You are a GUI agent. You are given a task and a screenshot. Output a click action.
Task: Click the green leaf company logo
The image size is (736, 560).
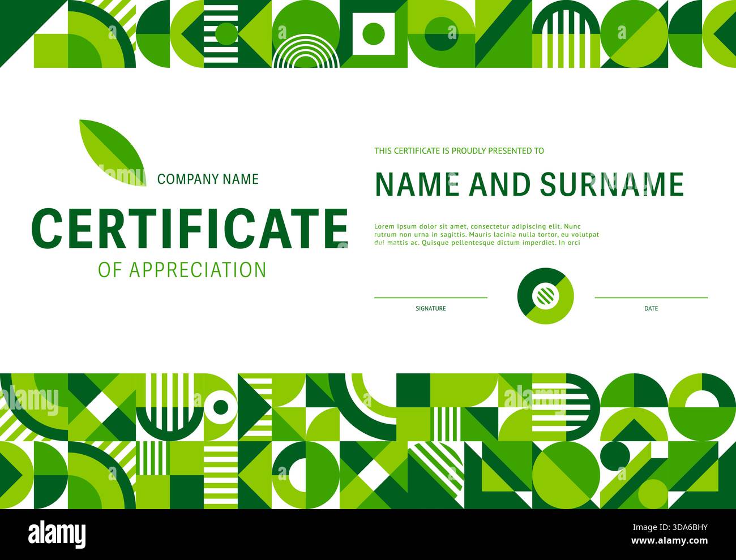click(x=112, y=153)
